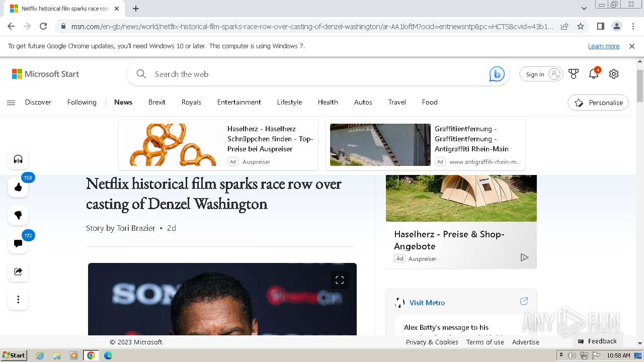Like the article with thumbs-up icon
This screenshot has height=362, width=644.
(18, 188)
